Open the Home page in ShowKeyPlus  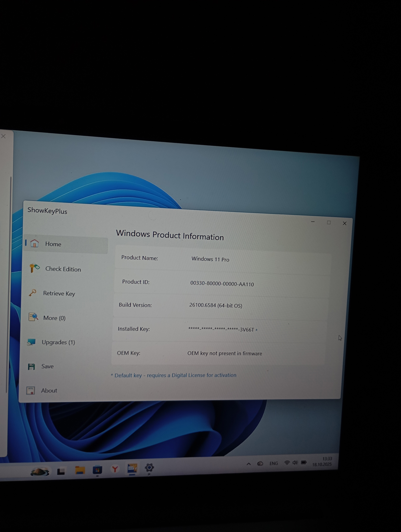point(66,244)
